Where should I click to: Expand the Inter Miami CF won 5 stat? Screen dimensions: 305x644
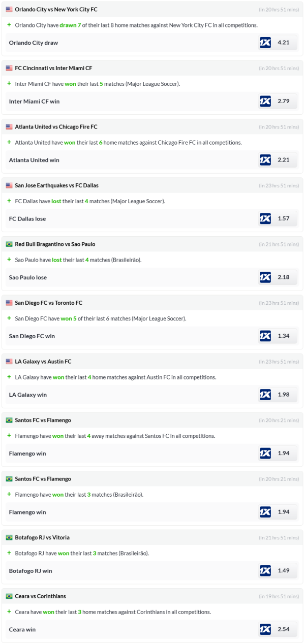[x=9, y=84]
